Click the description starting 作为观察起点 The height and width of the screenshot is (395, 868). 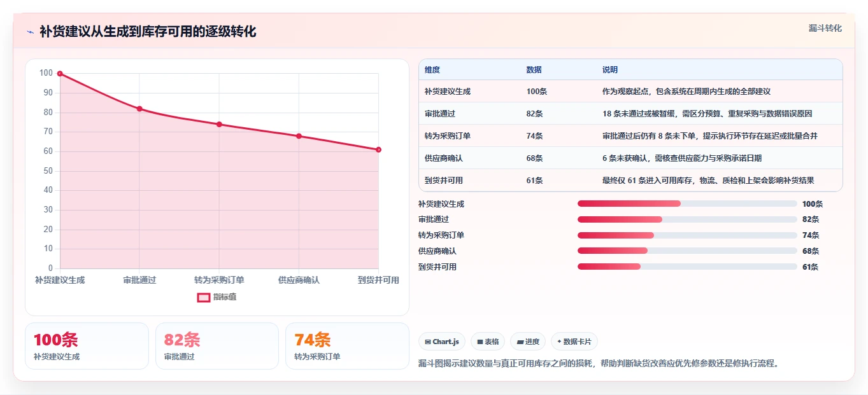tap(687, 92)
